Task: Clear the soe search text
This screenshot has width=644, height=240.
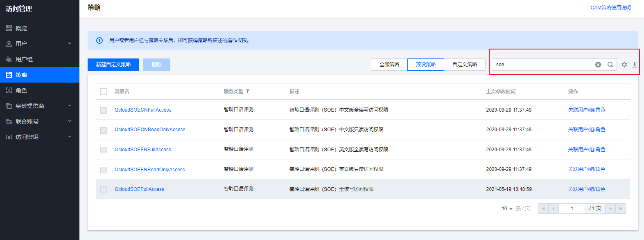Action: [x=598, y=65]
